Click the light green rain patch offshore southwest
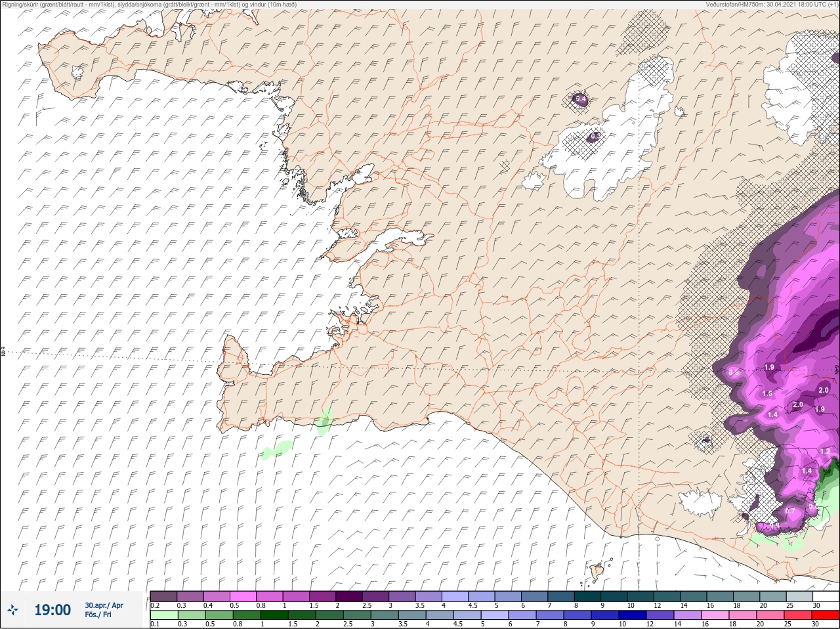 276,450
